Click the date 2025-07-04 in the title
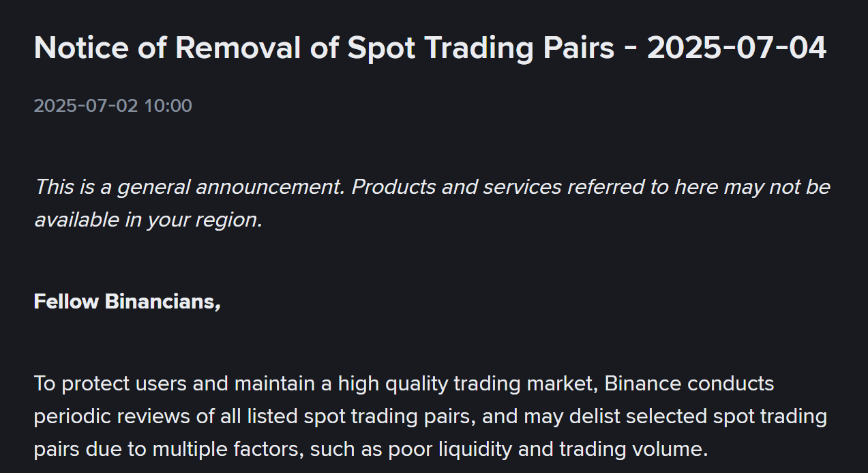Image resolution: width=868 pixels, height=473 pixels. (x=736, y=48)
